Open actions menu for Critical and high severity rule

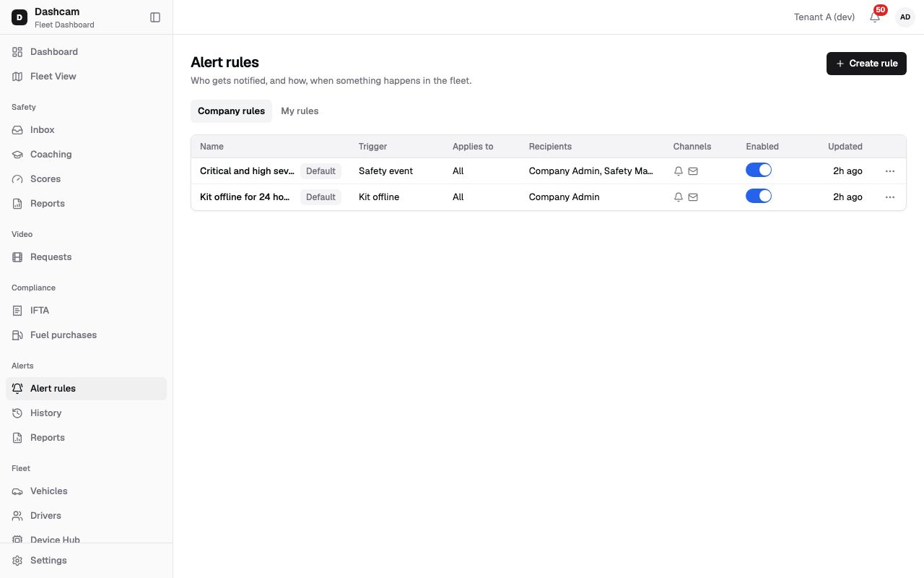click(x=890, y=171)
